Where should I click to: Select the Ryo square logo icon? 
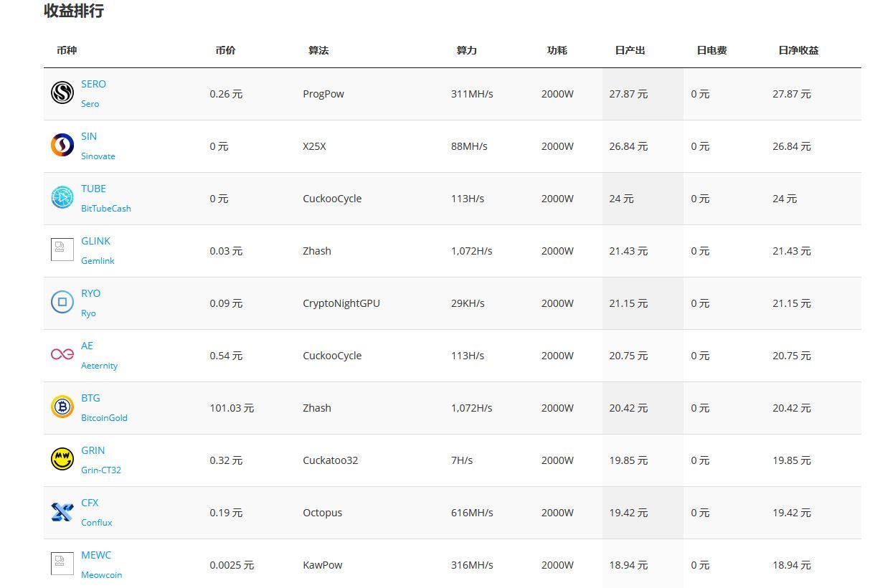[62, 303]
